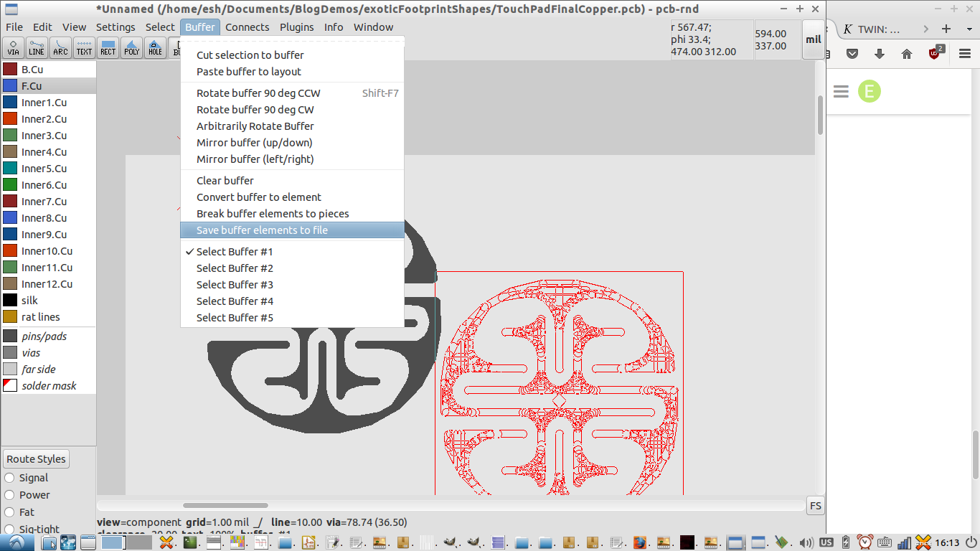Click the solder mask color swatch
980x551 pixels.
[9, 385]
